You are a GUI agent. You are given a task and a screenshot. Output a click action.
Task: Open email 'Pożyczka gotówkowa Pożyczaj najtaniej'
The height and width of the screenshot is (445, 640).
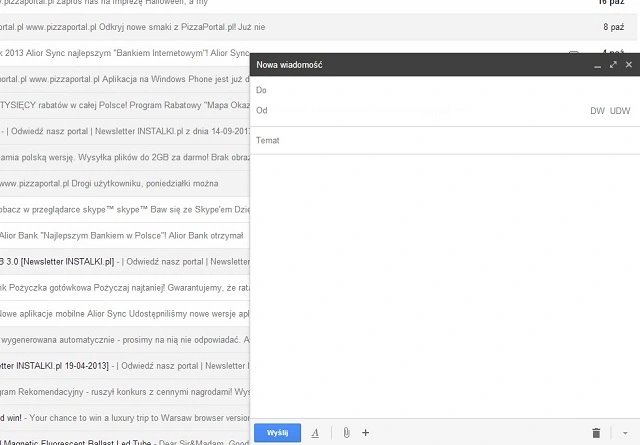(124, 288)
